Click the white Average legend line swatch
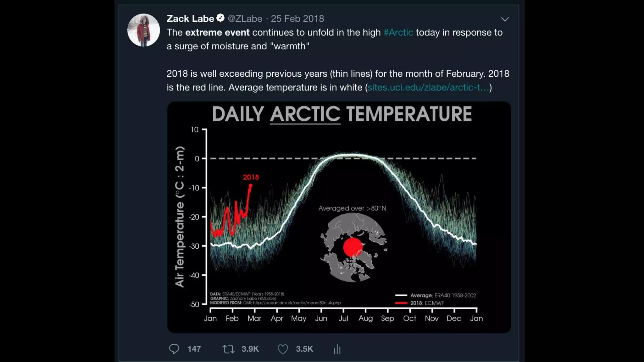Viewport: 644px width, 362px height. (x=401, y=295)
